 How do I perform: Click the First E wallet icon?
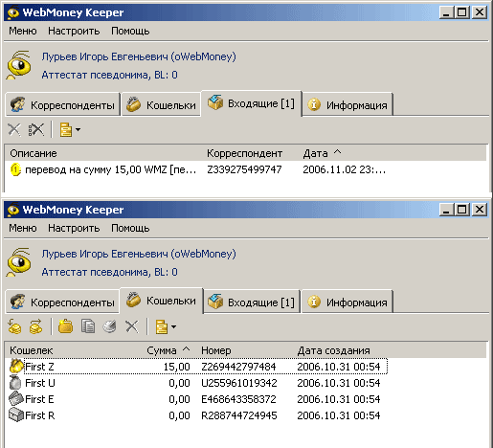(16, 399)
